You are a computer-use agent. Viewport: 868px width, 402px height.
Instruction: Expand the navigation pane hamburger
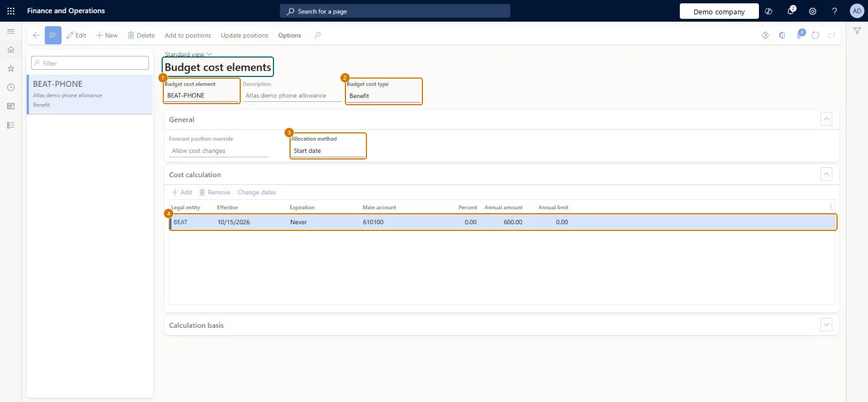pyautogui.click(x=11, y=32)
